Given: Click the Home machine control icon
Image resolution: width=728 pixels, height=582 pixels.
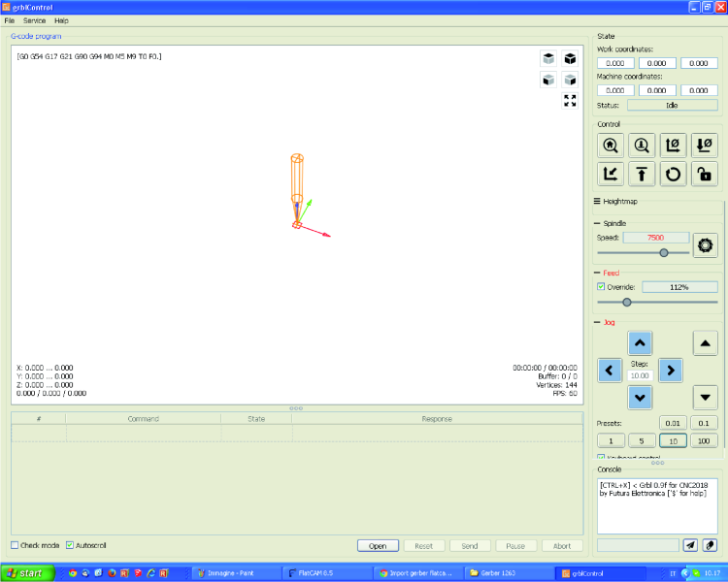Looking at the screenshot, I should click(611, 145).
